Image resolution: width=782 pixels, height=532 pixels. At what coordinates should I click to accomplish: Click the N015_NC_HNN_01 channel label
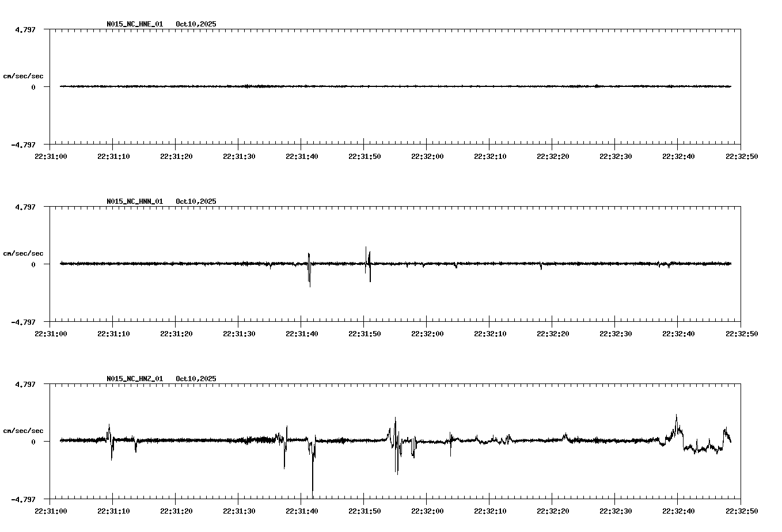pos(134,202)
